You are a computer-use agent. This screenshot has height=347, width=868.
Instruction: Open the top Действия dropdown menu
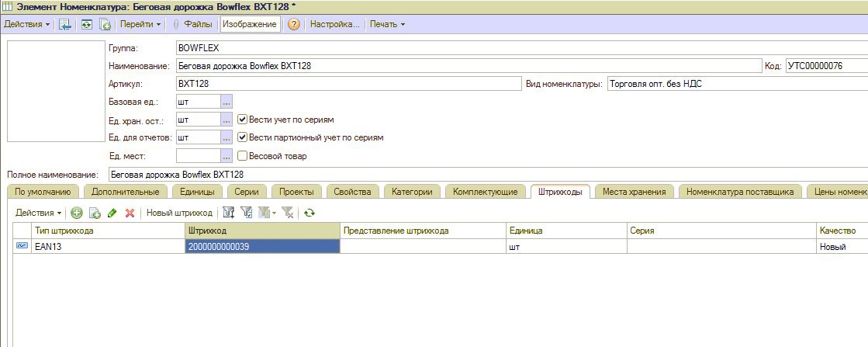tap(26, 24)
